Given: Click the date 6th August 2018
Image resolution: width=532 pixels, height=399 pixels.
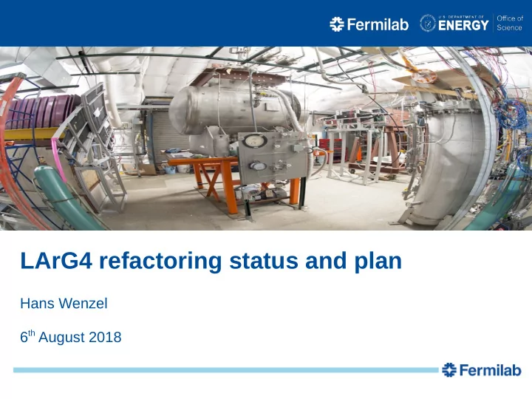Looking at the screenshot, I should point(71,337).
